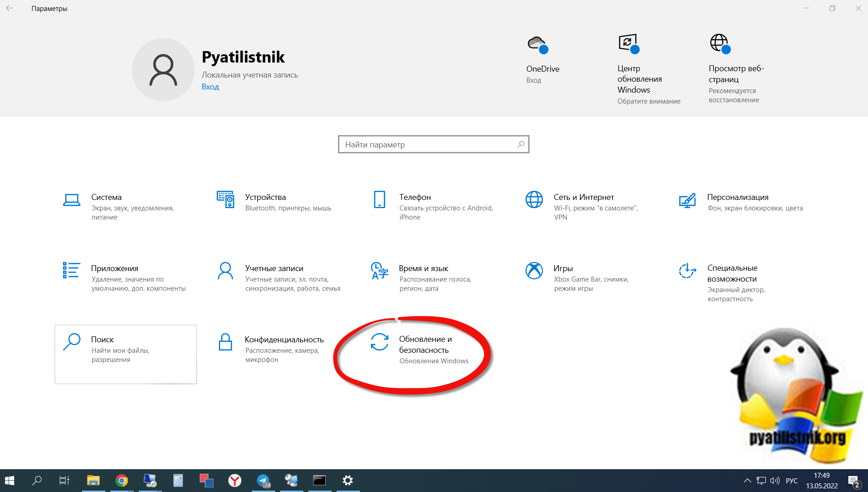
Task: Open the Учетные записи label
Action: tap(274, 268)
